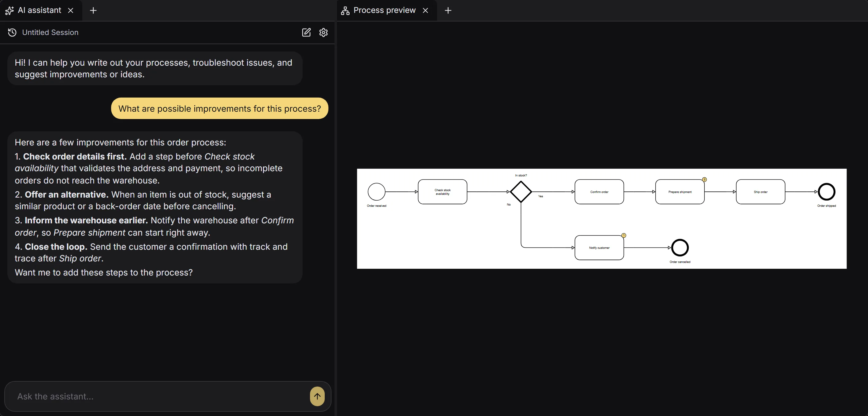Open comment badge on Notify customer

pos(624,235)
